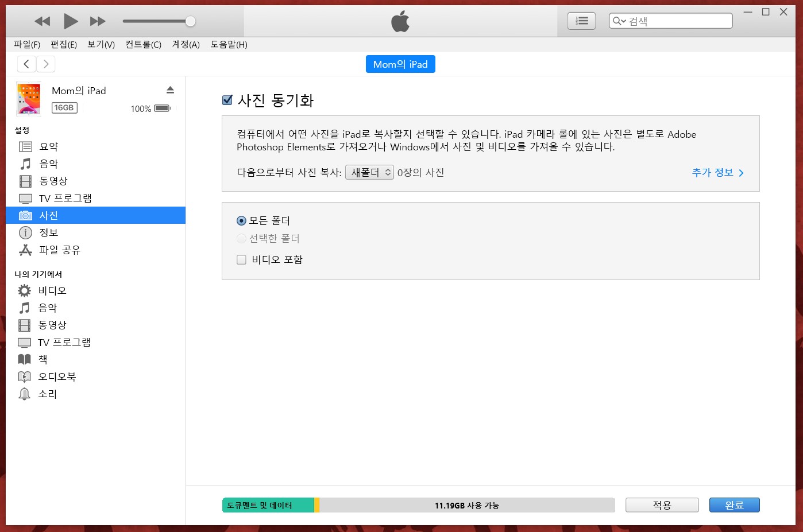Click TV icon for TV 프로그램 under 설정
Screen dimensions: 803x532
(25, 199)
